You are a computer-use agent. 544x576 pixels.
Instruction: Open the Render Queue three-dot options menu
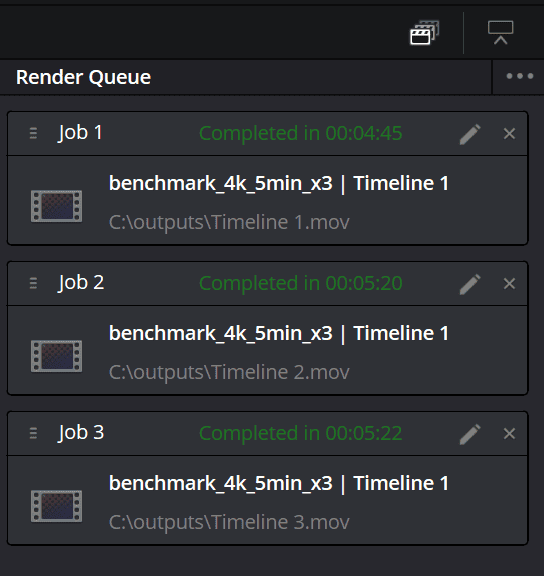coord(519,76)
